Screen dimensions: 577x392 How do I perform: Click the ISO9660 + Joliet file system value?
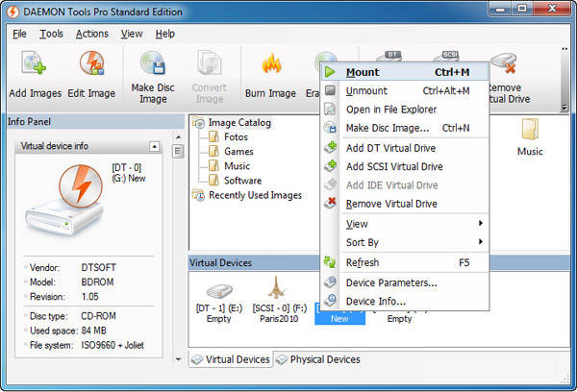point(113,345)
